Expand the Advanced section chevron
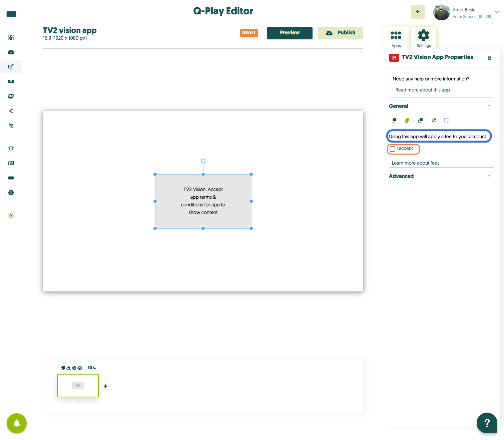The width and height of the screenshot is (504, 440). coord(489,176)
